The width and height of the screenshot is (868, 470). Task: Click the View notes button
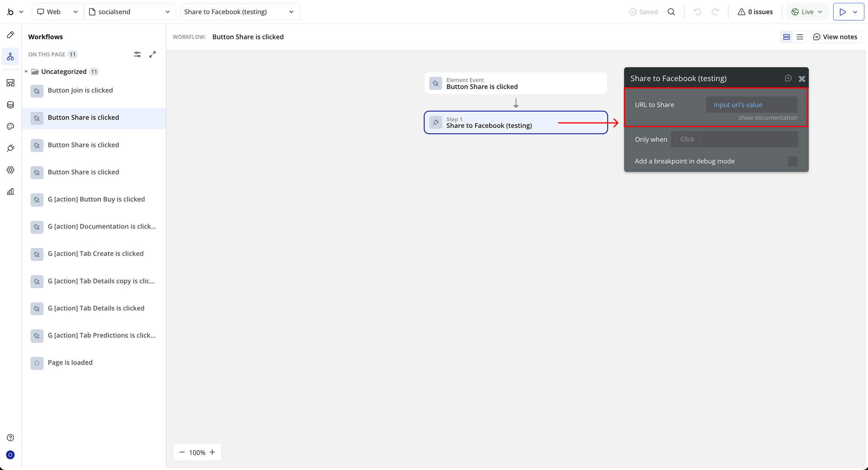coord(835,37)
